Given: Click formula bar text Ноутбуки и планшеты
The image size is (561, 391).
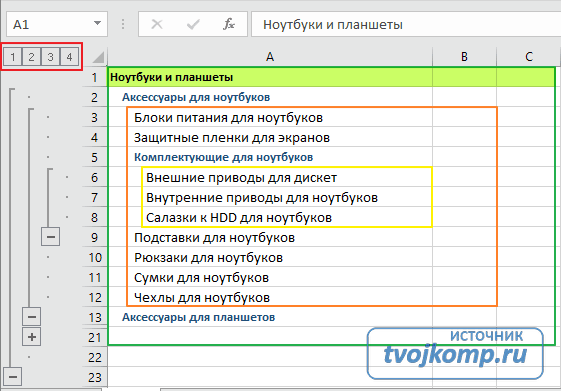Looking at the screenshot, I should pyautogui.click(x=333, y=25).
